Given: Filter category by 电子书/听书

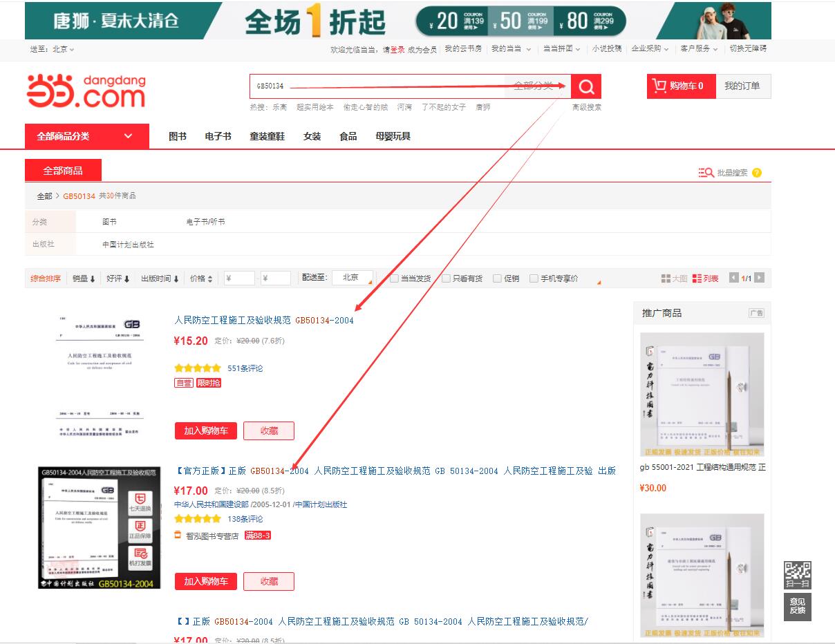Looking at the screenshot, I should tap(205, 222).
